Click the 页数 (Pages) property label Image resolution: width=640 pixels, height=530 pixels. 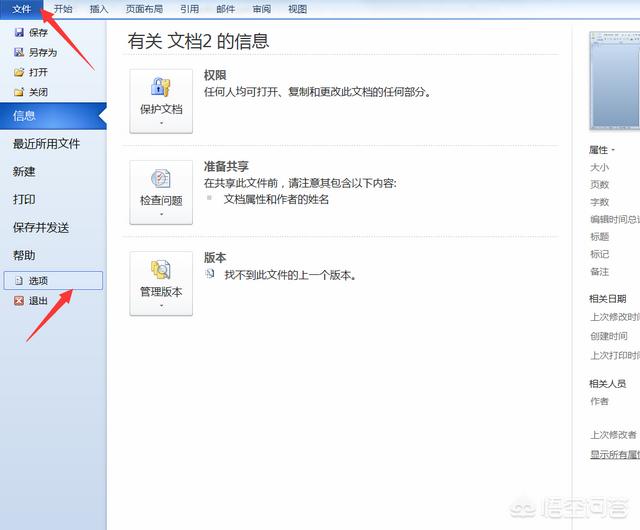click(x=599, y=185)
